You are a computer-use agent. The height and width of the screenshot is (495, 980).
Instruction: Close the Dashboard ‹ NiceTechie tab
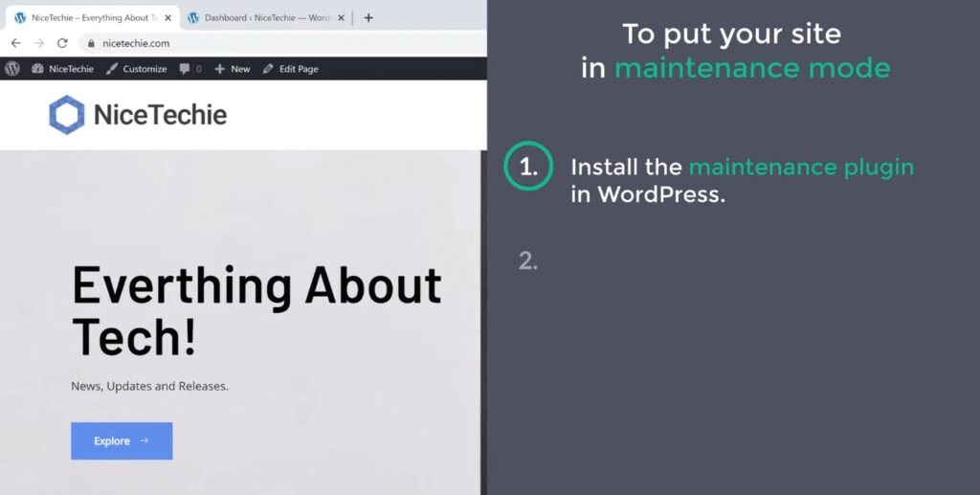tap(341, 18)
